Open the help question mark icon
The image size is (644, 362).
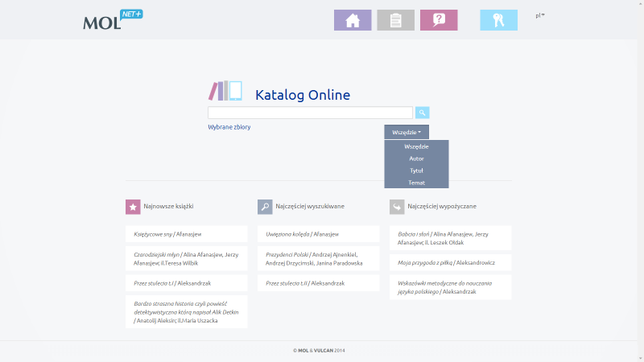439,20
